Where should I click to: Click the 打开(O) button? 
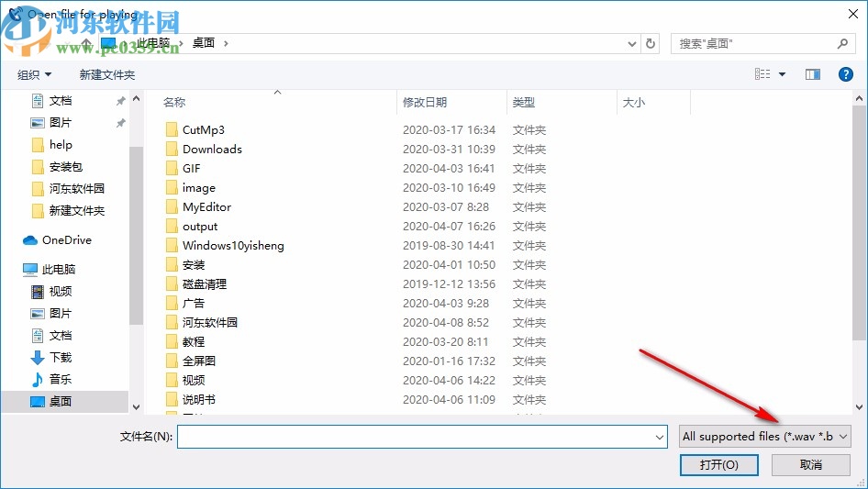click(x=719, y=464)
